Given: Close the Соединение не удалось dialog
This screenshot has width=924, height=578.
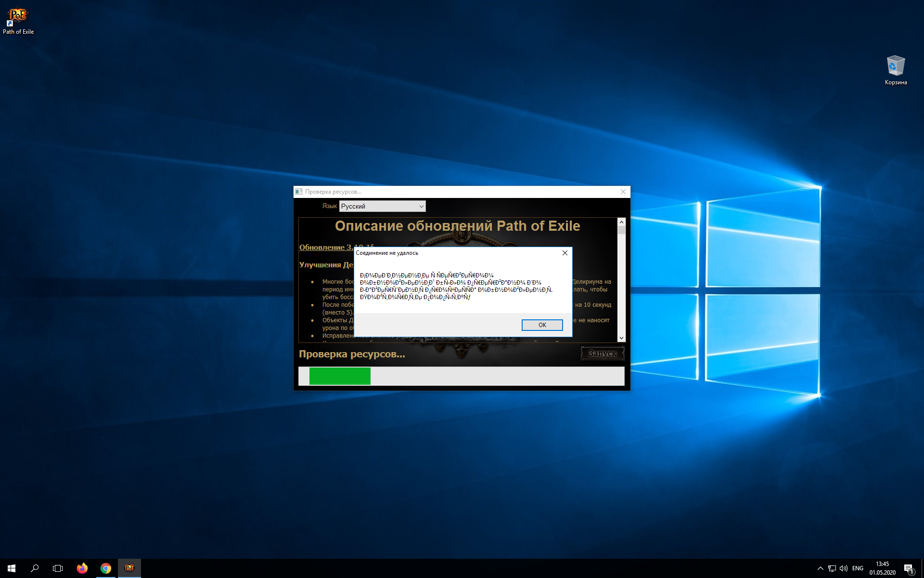Looking at the screenshot, I should pyautogui.click(x=565, y=253).
